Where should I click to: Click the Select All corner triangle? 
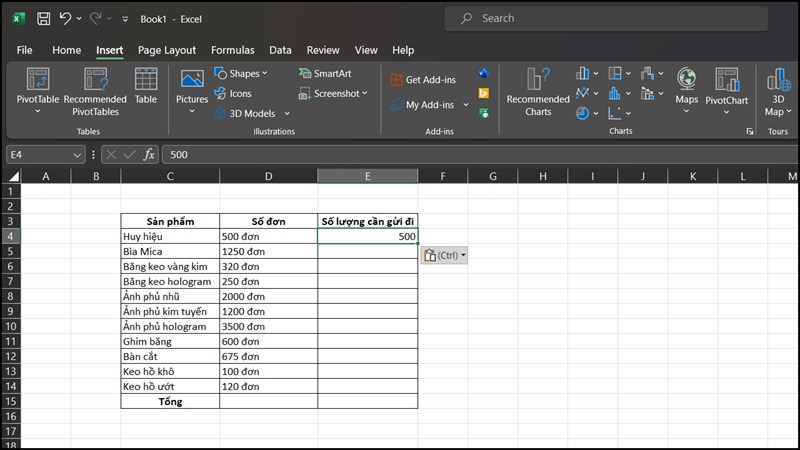pos(13,177)
